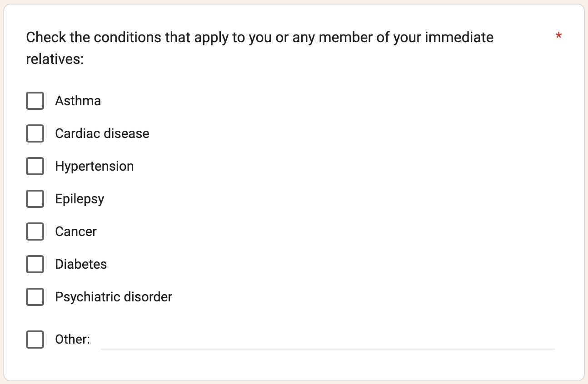Click the word "relatives:" in the question
Screen dimensions: 588x384
(55, 59)
